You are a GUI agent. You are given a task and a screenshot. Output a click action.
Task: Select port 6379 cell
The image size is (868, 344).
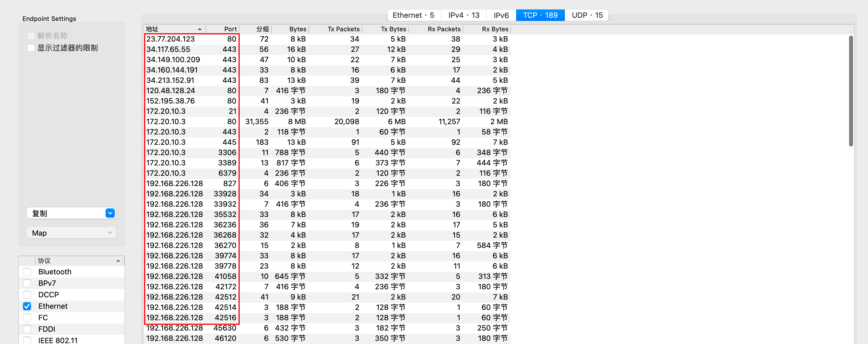coord(227,173)
